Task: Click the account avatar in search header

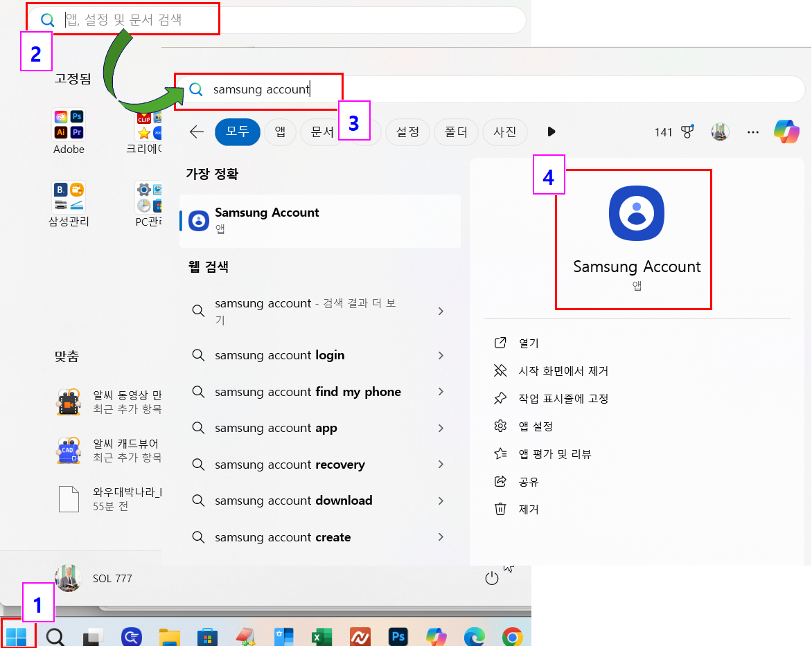Action: pos(720,132)
